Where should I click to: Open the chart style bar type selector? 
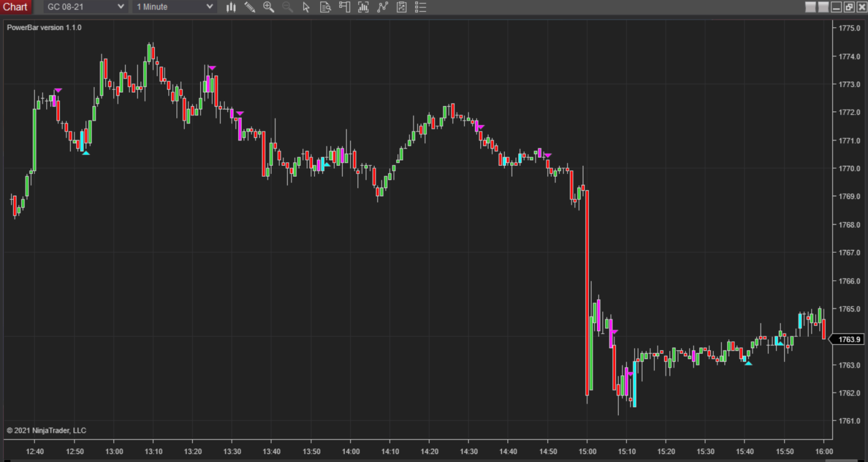tap(231, 7)
